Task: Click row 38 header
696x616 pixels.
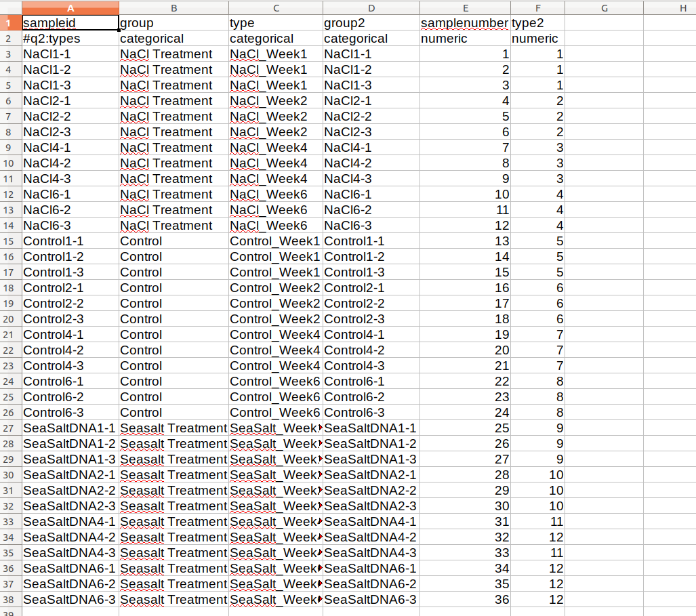Action: tap(11, 600)
